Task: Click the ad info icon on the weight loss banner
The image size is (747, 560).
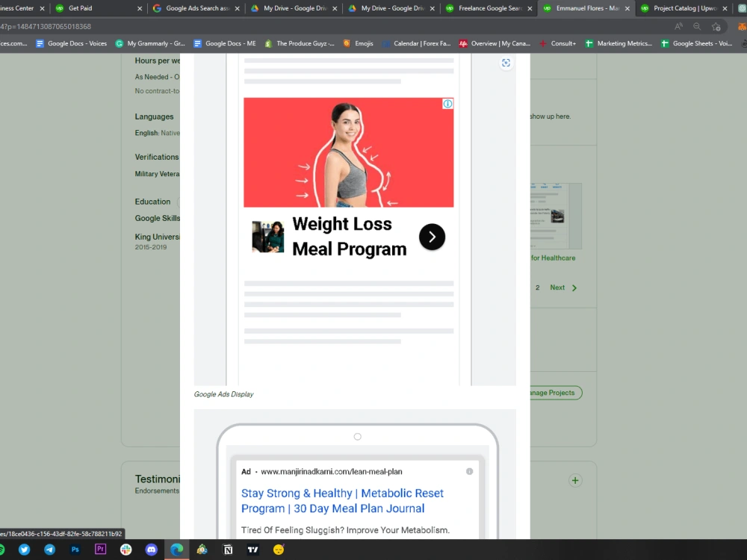Action: click(447, 104)
